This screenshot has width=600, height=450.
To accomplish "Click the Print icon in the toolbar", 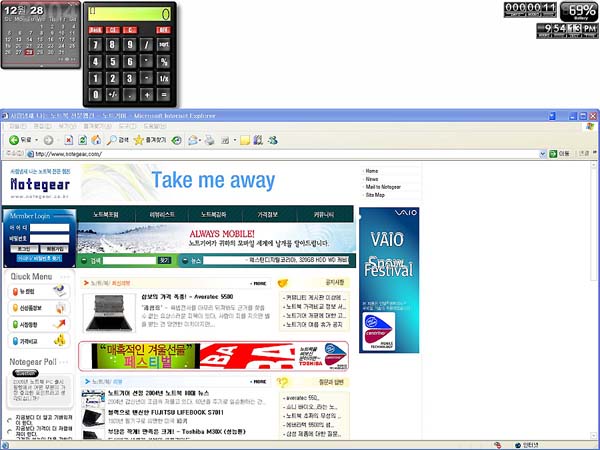I will pos(209,140).
